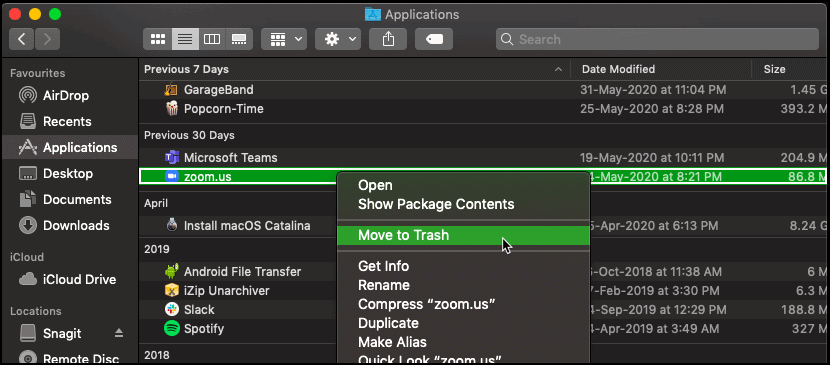Screen dimensions: 830x365
Task: Click the Microsoft Teams app icon
Action: (172, 158)
